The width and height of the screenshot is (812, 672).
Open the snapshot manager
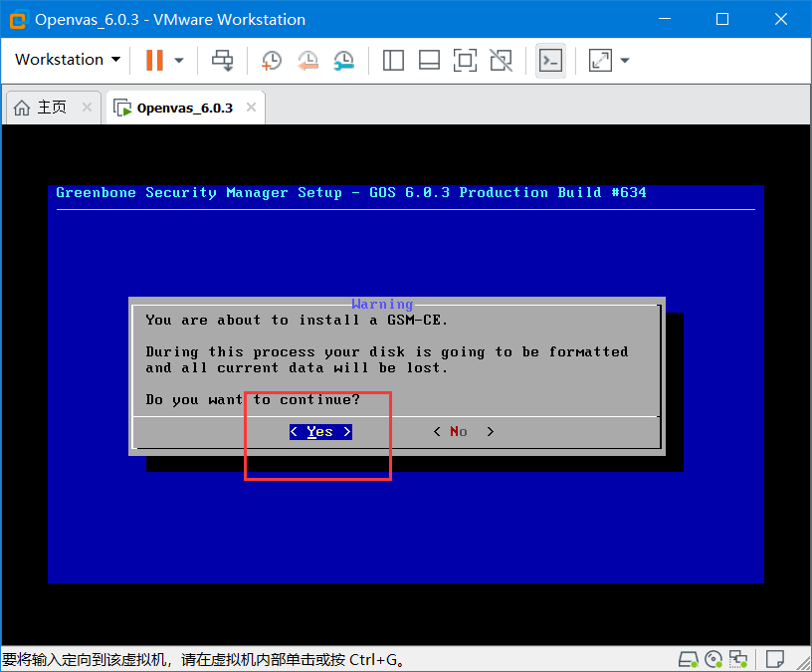click(344, 61)
